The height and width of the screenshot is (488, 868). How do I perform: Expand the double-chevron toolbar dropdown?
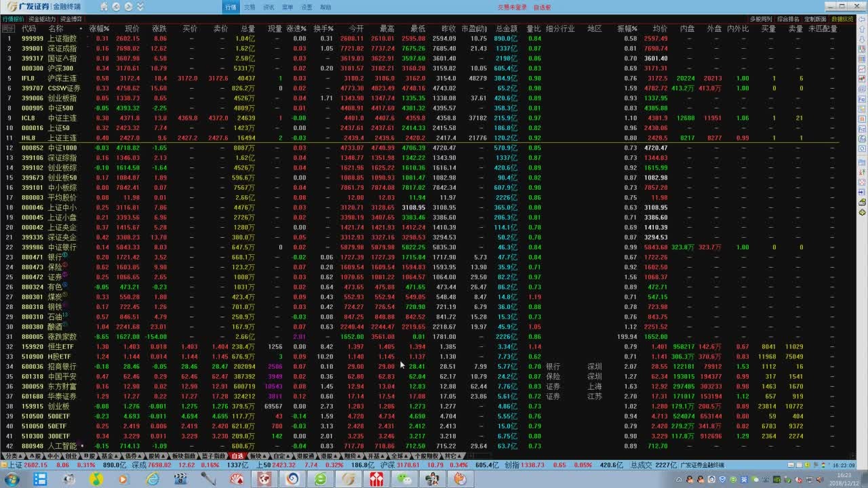[x=140, y=7]
